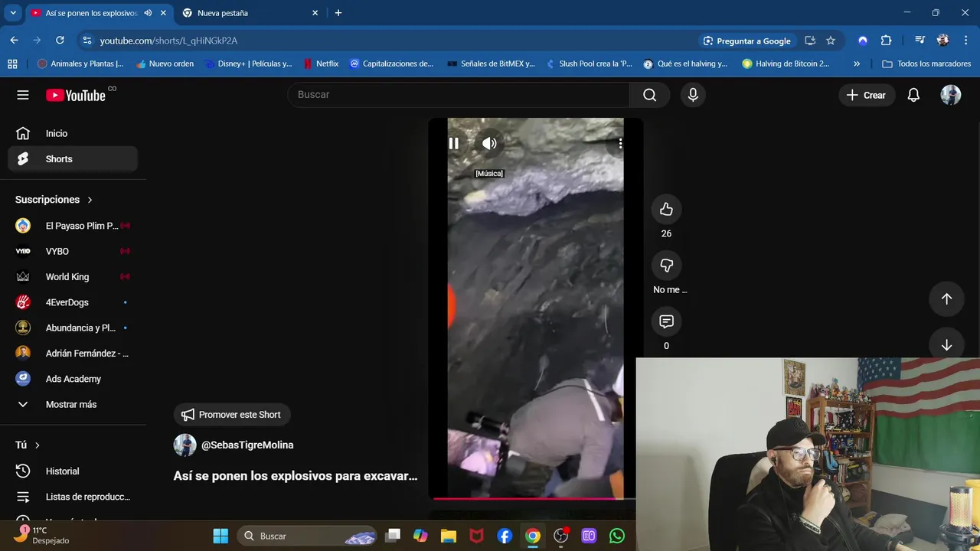Viewport: 980px width, 551px height.
Task: Click the install app icon in the address bar
Action: tap(810, 41)
